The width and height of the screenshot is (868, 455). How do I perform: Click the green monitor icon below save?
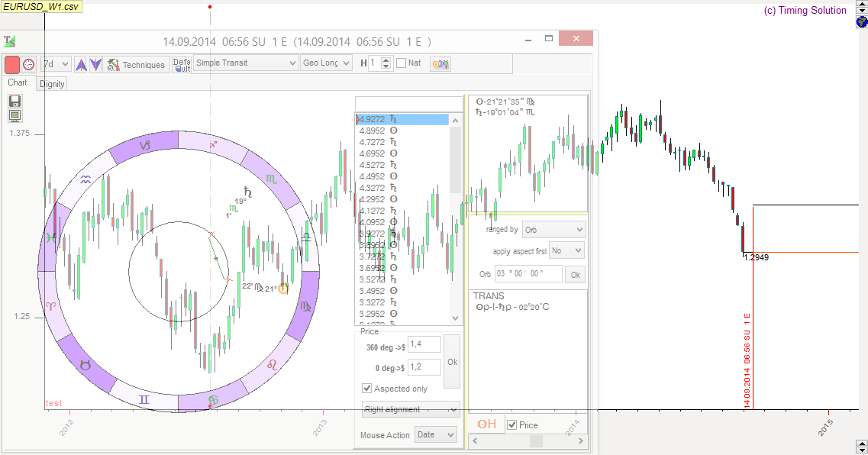click(x=15, y=115)
